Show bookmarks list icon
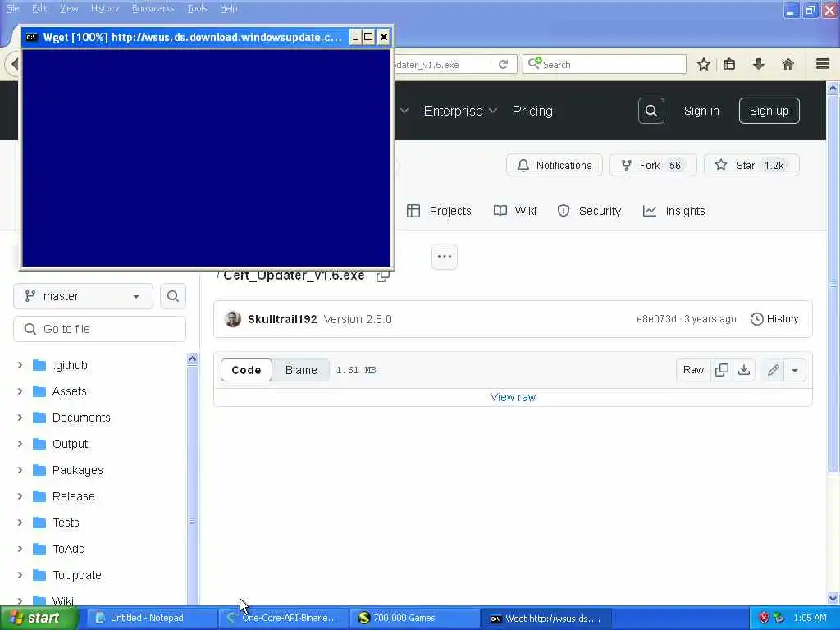 729,64
